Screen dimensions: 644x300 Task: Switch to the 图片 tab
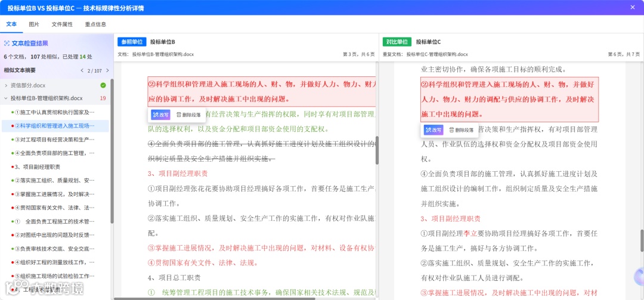coord(34,24)
